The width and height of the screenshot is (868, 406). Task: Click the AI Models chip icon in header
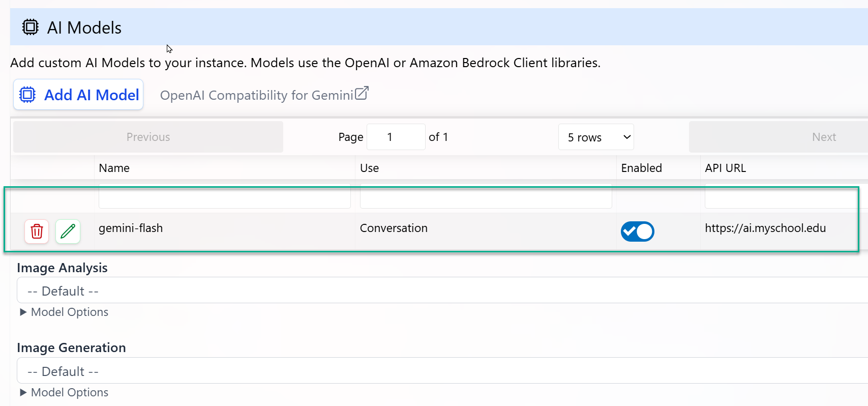pos(31,27)
